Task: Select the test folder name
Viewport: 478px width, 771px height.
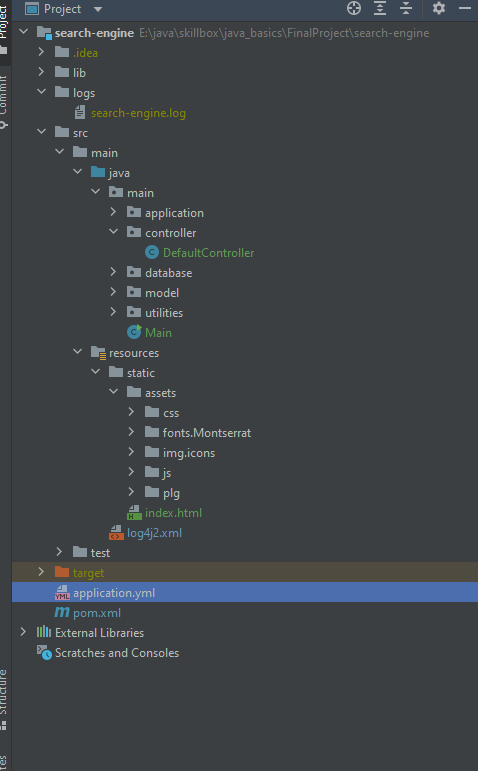Action: pyautogui.click(x=100, y=553)
